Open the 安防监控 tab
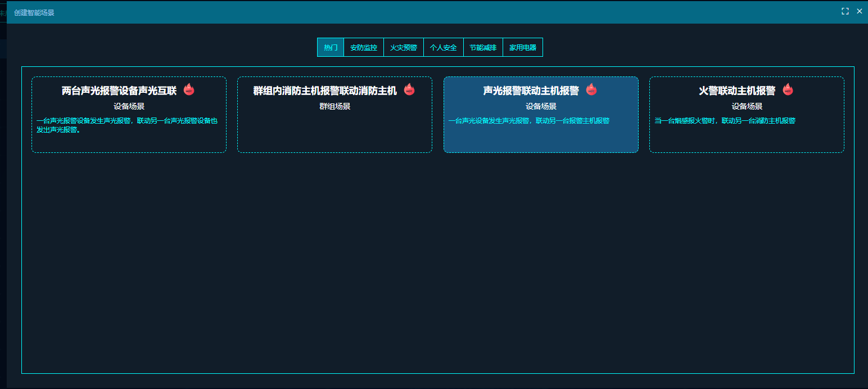This screenshot has width=868, height=389. [x=364, y=48]
